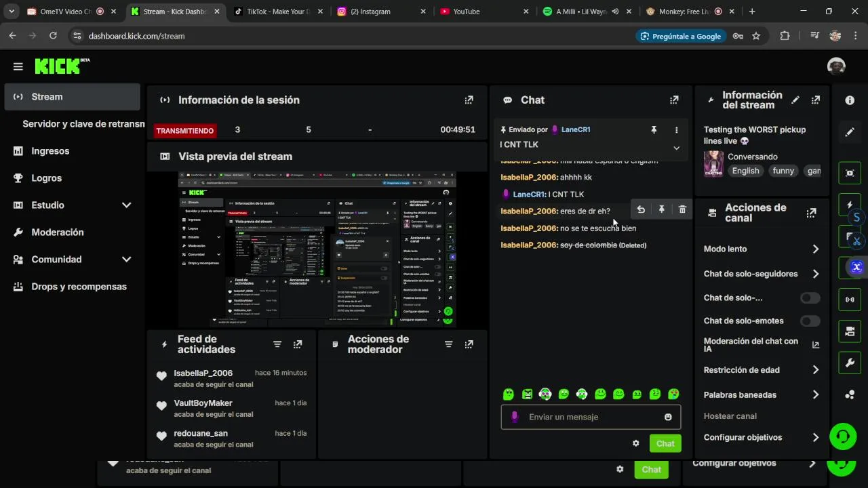This screenshot has width=868, height=488.
Task: Pop out the Chat panel
Action: (674, 100)
